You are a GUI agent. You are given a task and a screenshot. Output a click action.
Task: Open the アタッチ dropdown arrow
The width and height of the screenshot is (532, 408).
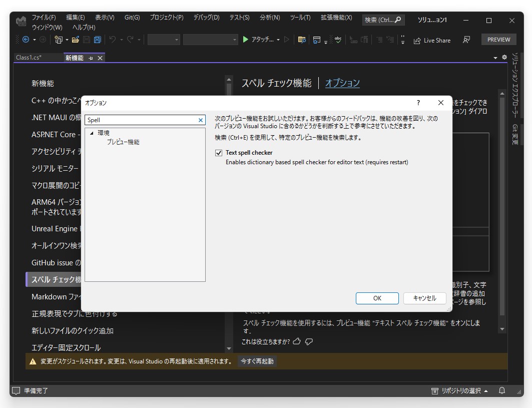point(279,40)
